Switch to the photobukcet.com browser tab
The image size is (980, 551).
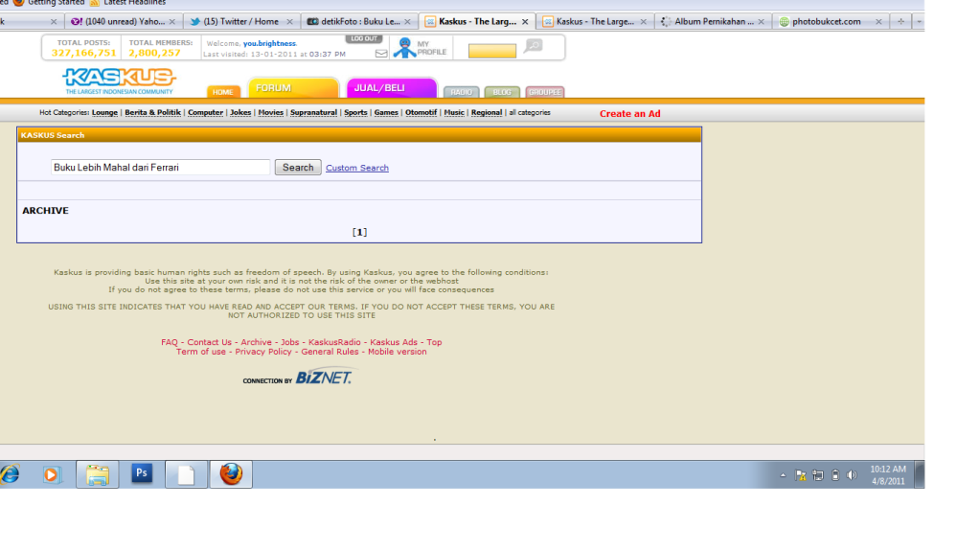point(830,21)
